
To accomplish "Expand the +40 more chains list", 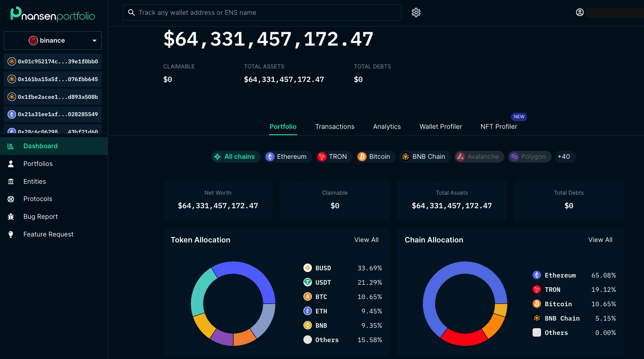I will 565,157.
